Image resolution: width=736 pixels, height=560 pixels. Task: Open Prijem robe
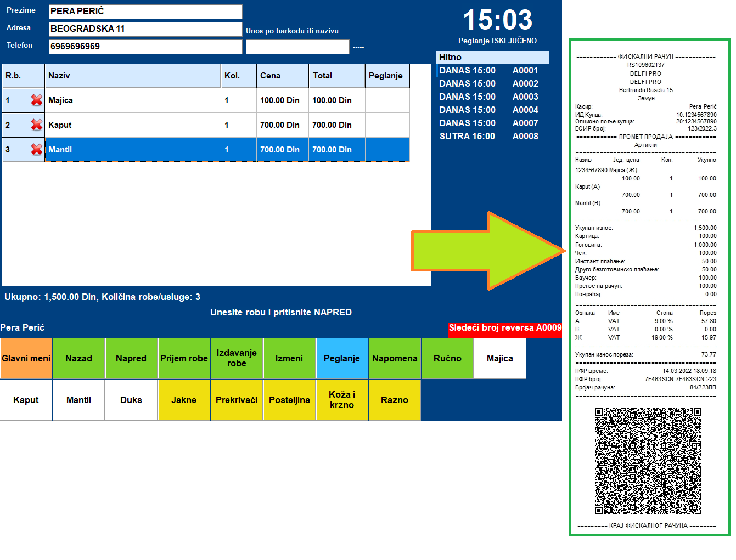click(184, 359)
